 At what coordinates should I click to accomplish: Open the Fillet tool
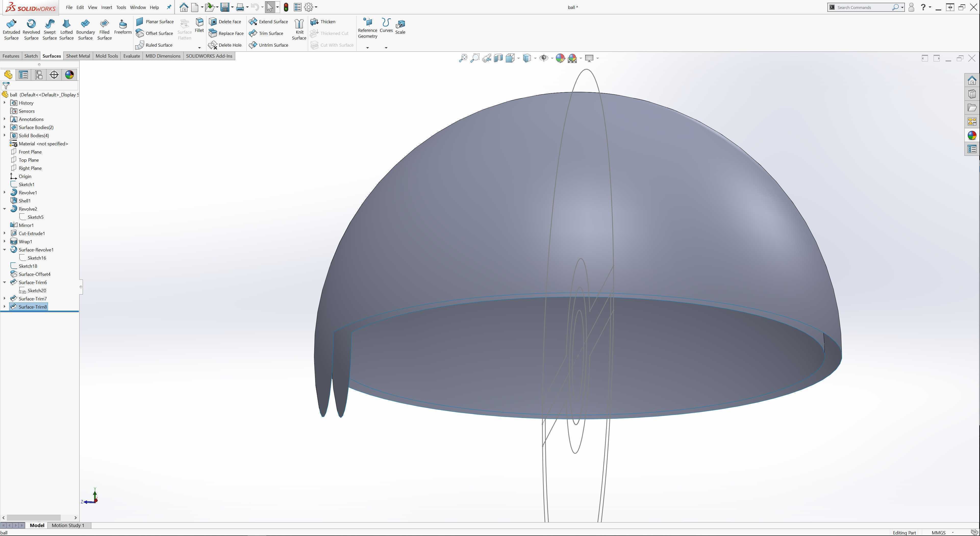click(x=199, y=25)
